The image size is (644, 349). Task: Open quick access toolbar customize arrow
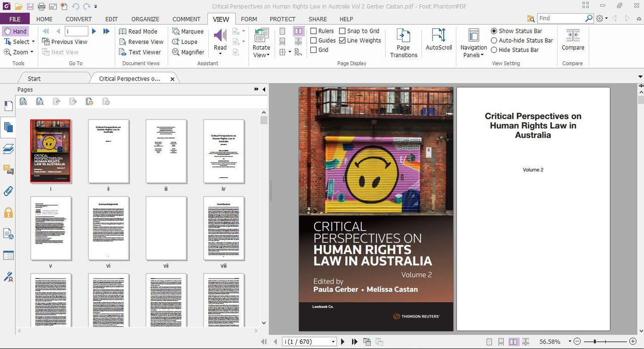[96, 7]
